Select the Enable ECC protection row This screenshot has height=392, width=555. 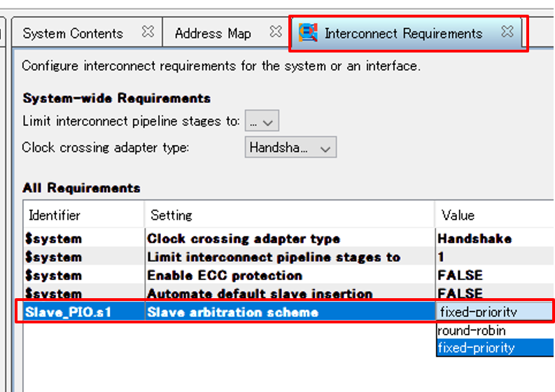point(225,275)
